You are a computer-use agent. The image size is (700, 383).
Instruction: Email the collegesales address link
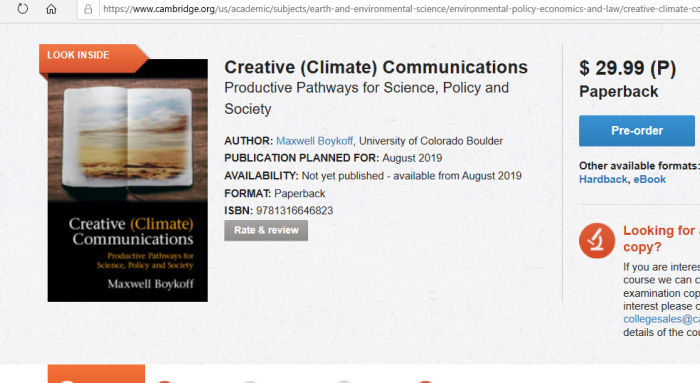click(661, 319)
